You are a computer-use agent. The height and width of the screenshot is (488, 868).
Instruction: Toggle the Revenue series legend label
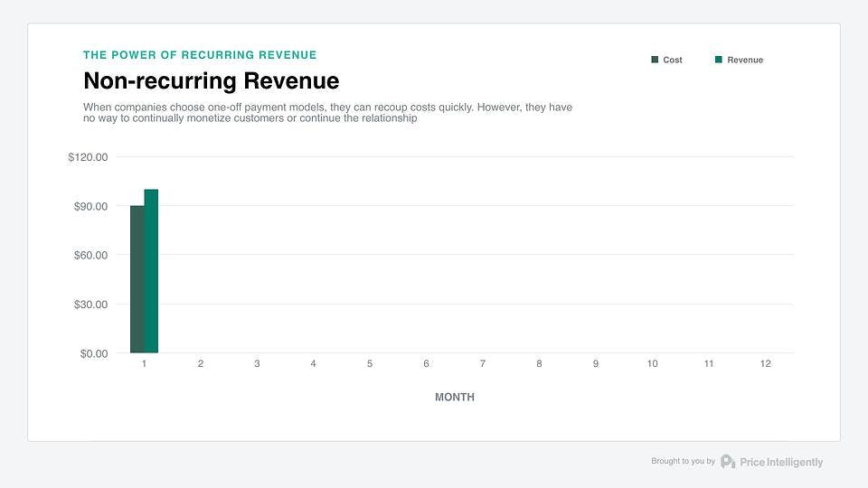tap(744, 60)
